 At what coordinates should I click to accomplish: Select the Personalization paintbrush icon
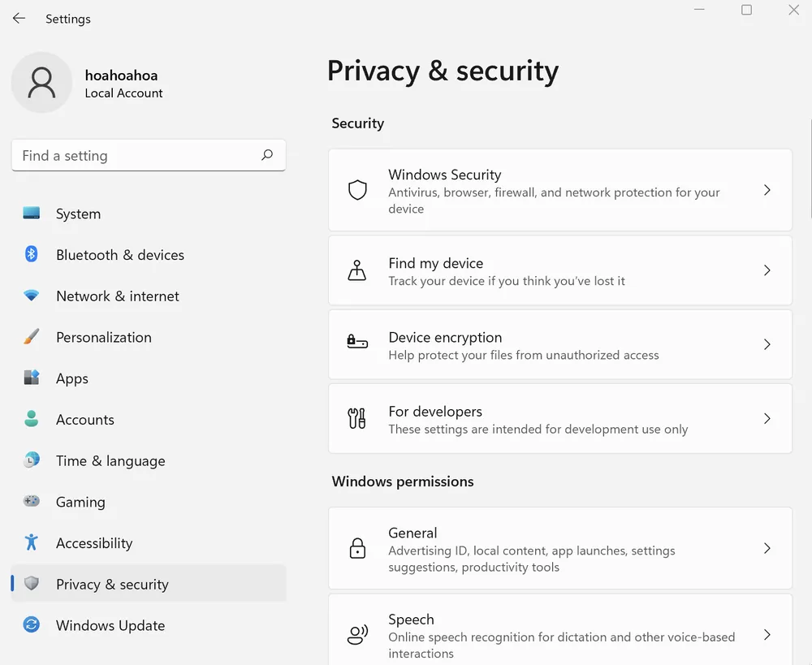[x=31, y=337]
